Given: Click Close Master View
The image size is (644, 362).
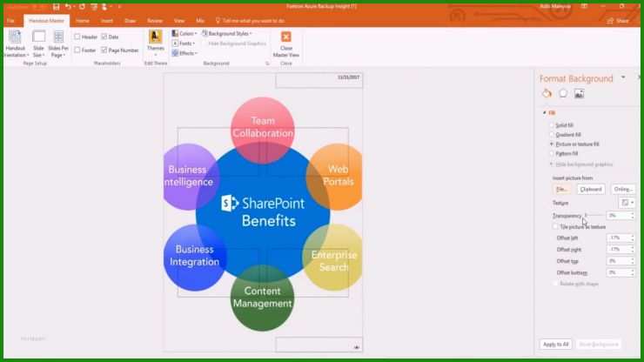Looking at the screenshot, I should pyautogui.click(x=286, y=44).
